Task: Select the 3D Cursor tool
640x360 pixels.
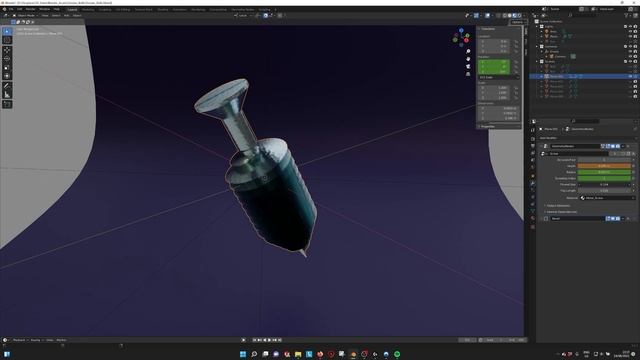Action: [7, 40]
